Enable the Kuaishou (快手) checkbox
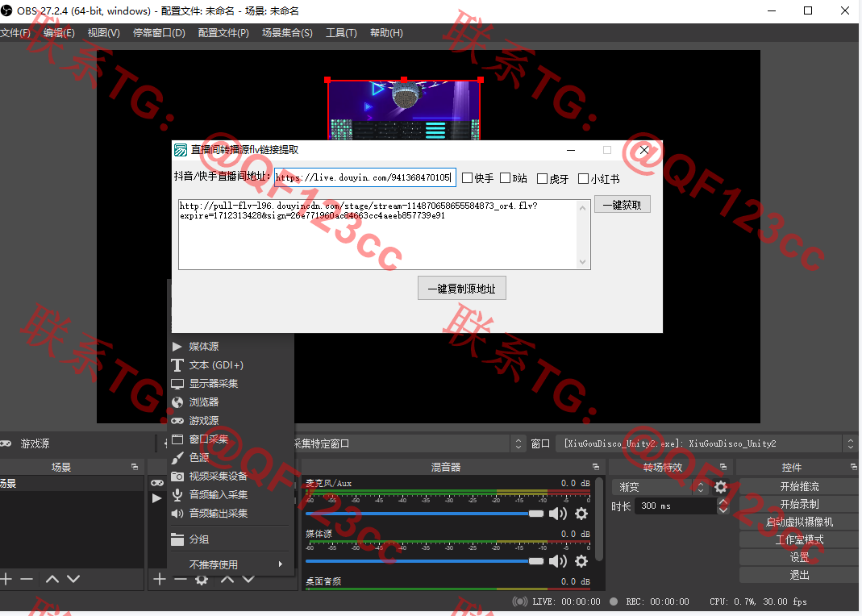 point(467,178)
